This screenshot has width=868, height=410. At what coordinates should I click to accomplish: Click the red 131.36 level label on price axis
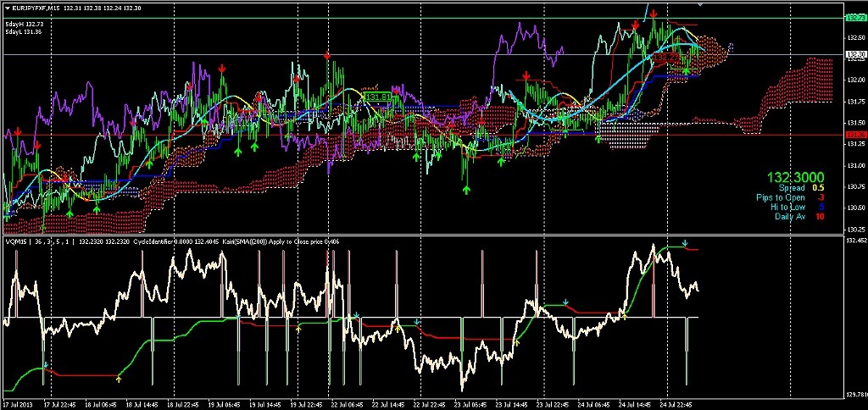[856, 135]
